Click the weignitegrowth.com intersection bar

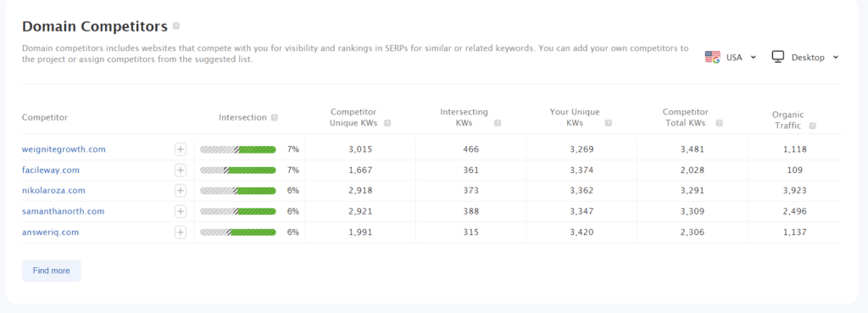(238, 149)
